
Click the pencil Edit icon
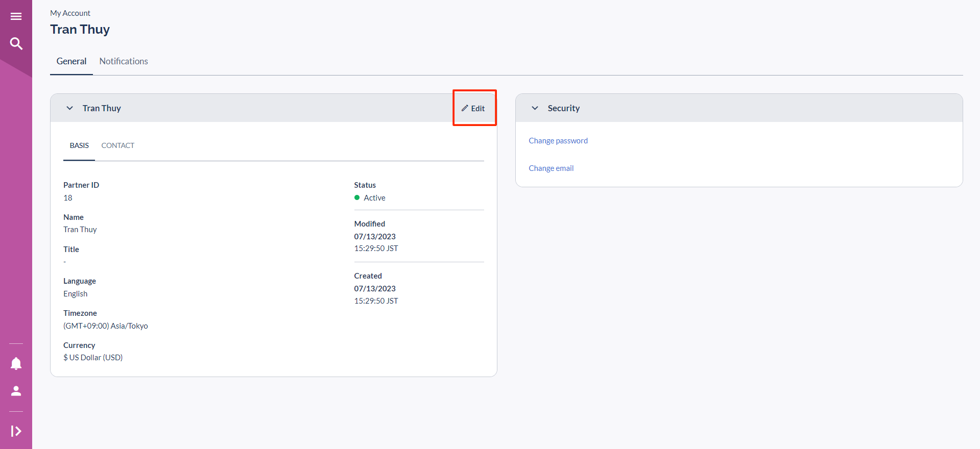point(465,108)
